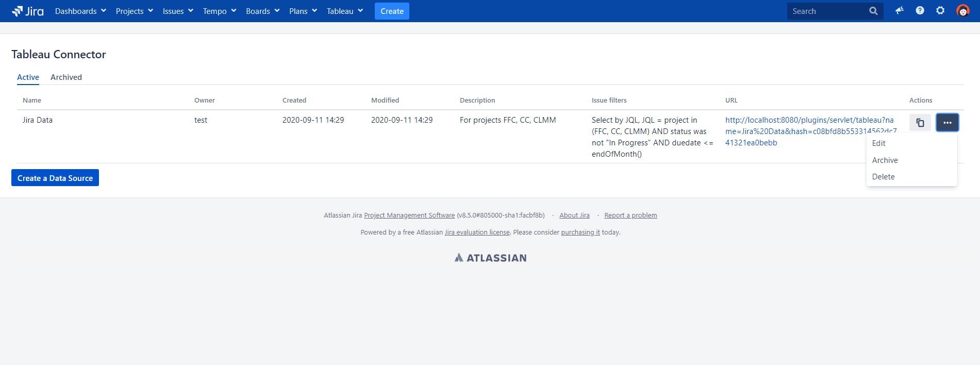
Task: Select the description For projects FFC, CC, CLMM
Action: [x=508, y=120]
